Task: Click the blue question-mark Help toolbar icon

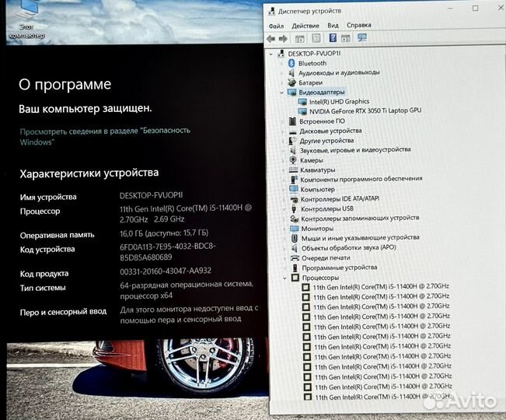Action: [x=333, y=38]
